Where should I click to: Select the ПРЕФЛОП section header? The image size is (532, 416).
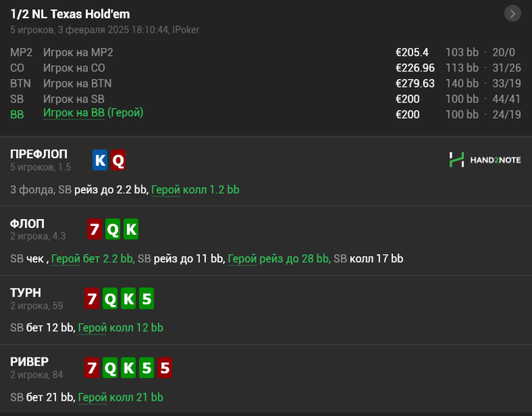tap(39, 154)
